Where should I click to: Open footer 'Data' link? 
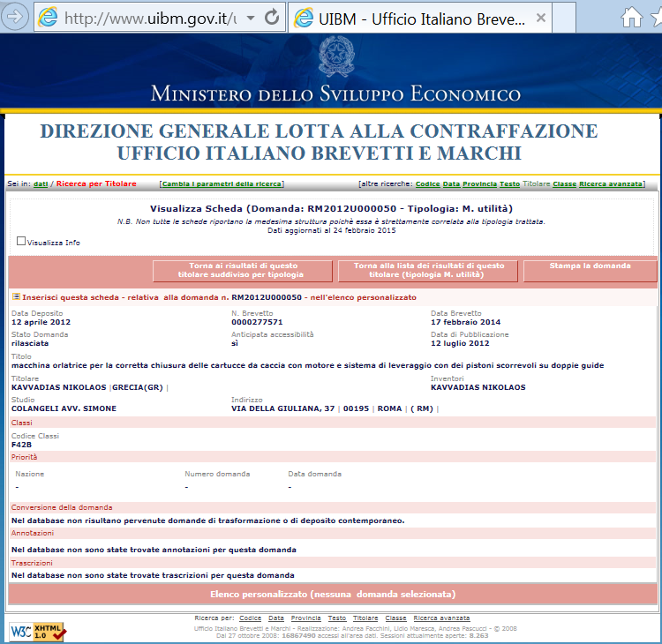[276, 618]
